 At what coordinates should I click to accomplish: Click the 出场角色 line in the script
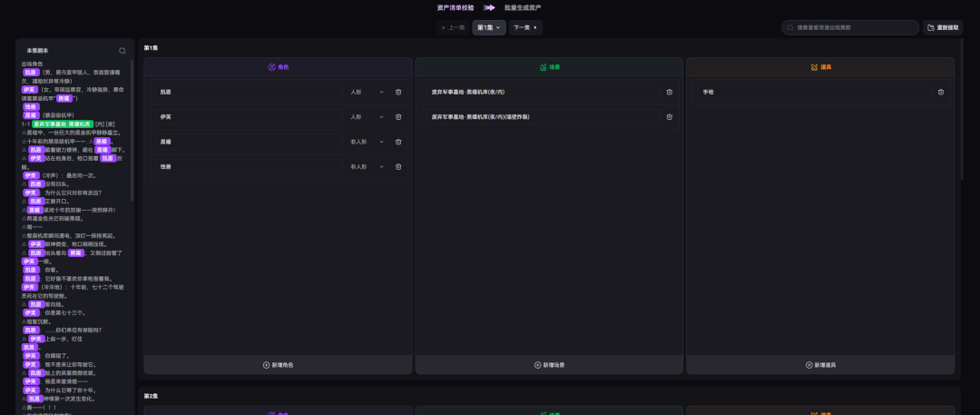[32, 64]
